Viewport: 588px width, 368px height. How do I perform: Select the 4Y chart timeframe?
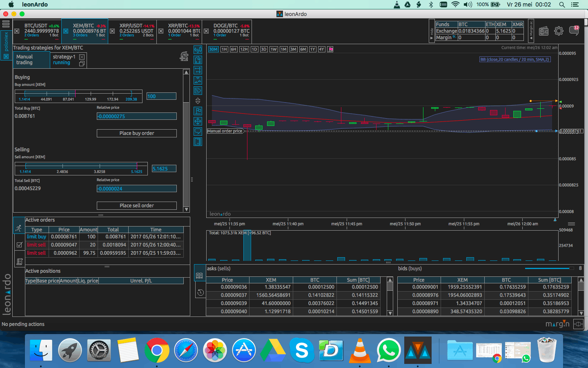point(321,49)
